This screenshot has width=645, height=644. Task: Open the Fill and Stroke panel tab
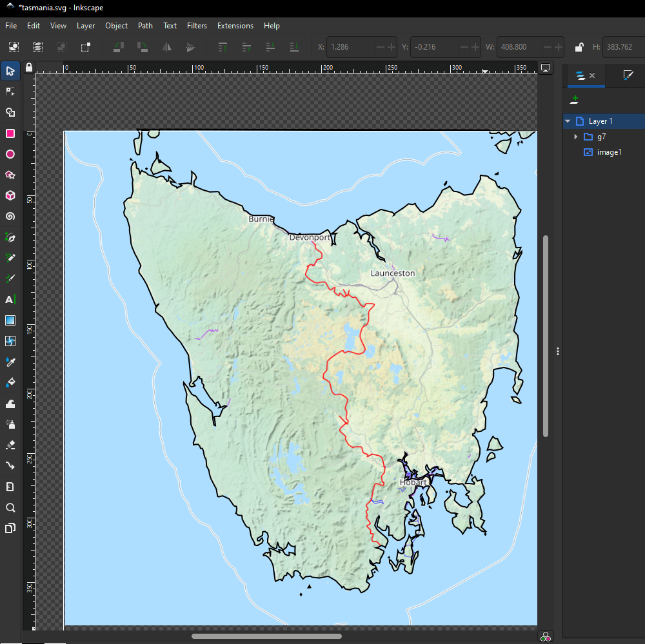(x=628, y=76)
